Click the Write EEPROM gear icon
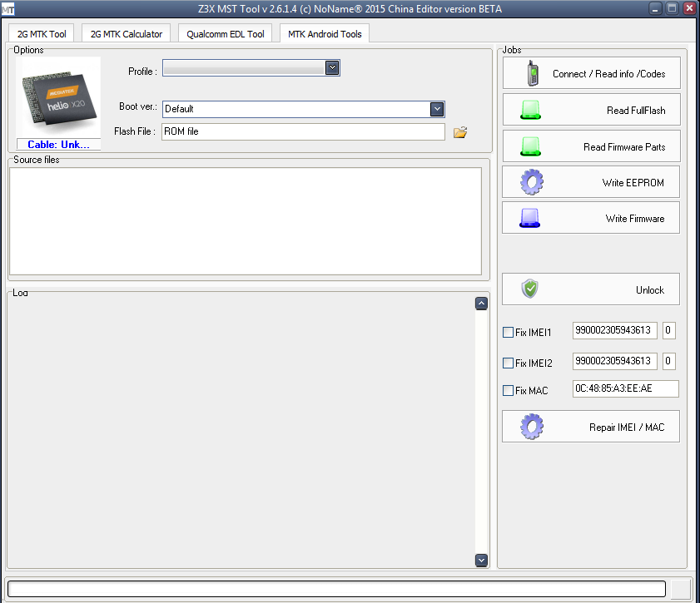 tap(530, 181)
